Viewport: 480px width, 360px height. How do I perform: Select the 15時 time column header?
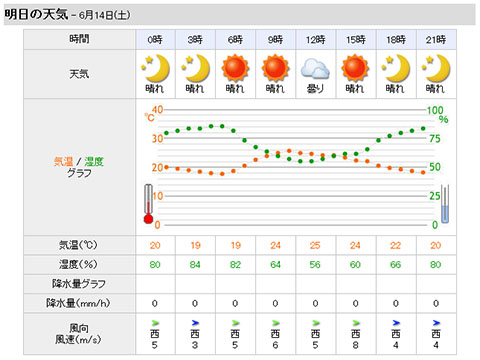click(x=356, y=40)
